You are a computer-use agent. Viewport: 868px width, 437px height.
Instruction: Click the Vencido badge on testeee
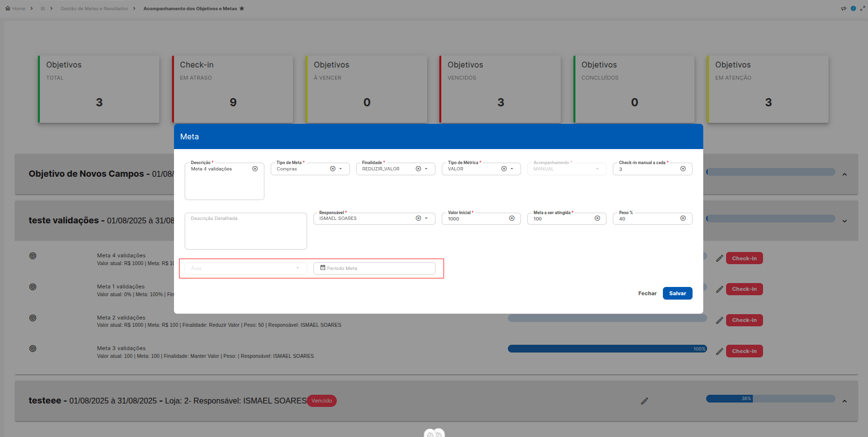click(x=322, y=401)
